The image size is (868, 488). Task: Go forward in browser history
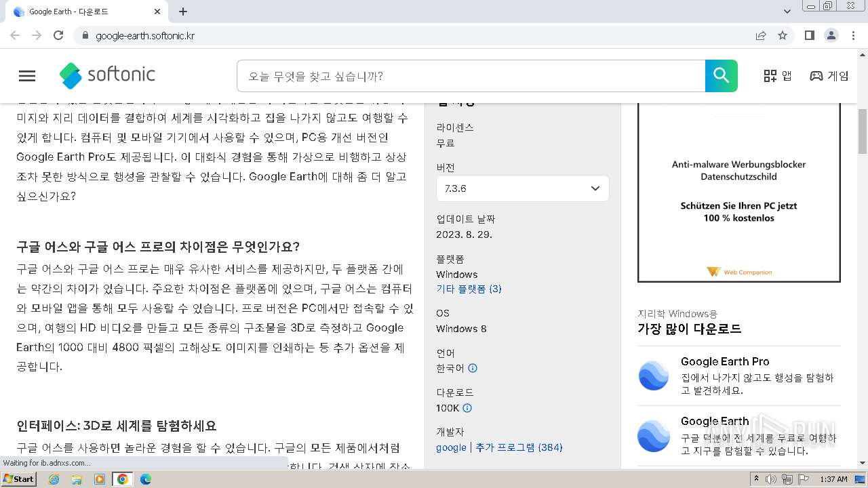pos(37,35)
